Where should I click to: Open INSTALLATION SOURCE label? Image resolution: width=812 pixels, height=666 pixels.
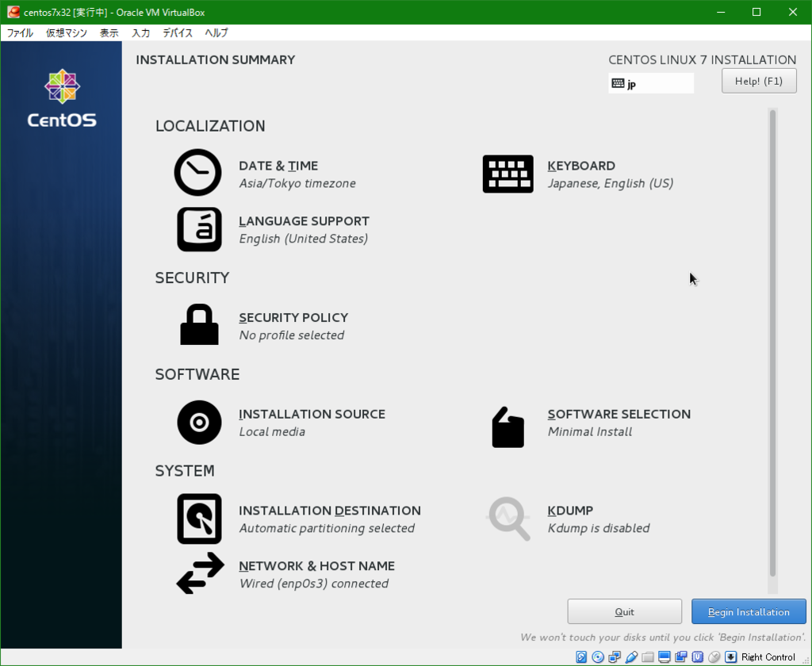pyautogui.click(x=312, y=415)
